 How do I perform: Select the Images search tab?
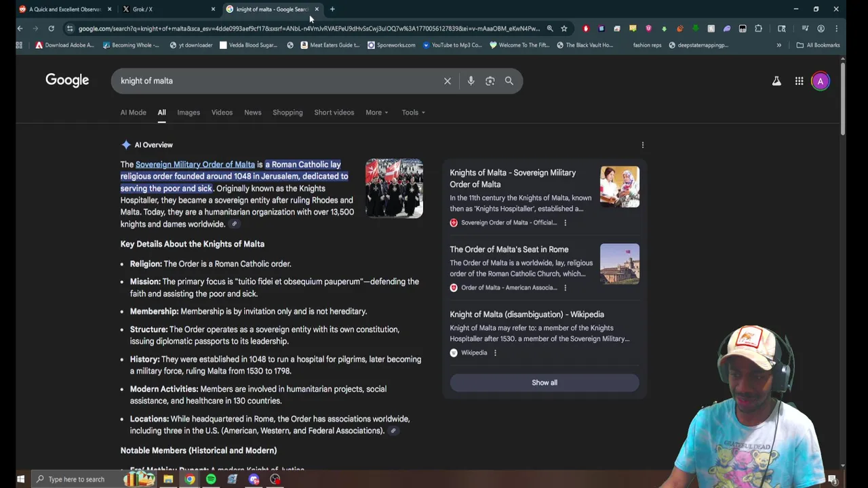(189, 113)
